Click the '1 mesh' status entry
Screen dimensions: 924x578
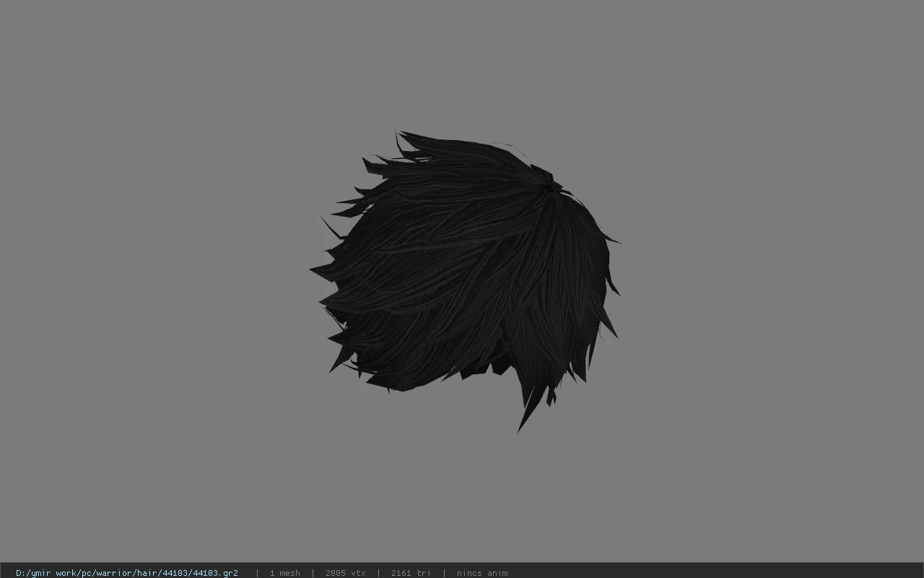284,573
